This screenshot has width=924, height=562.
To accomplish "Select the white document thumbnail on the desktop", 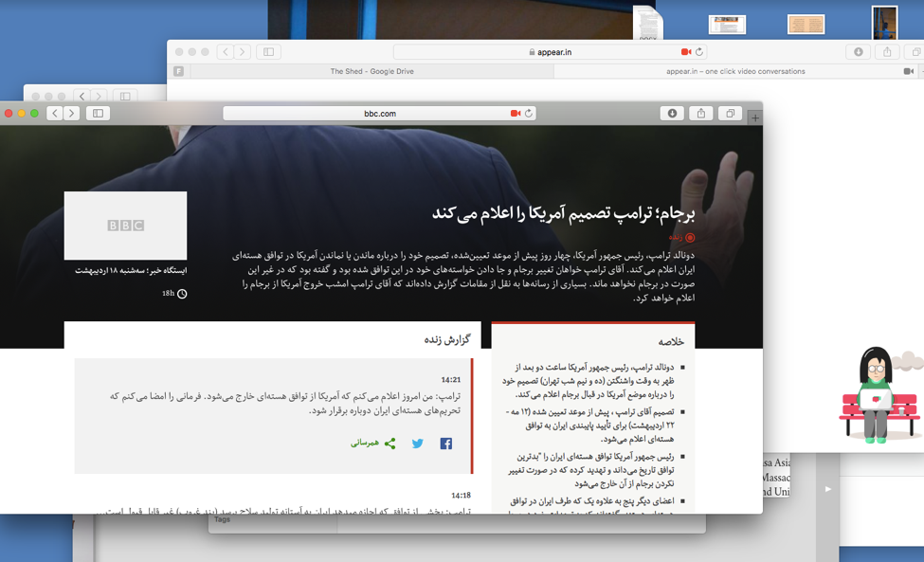I will click(727, 25).
